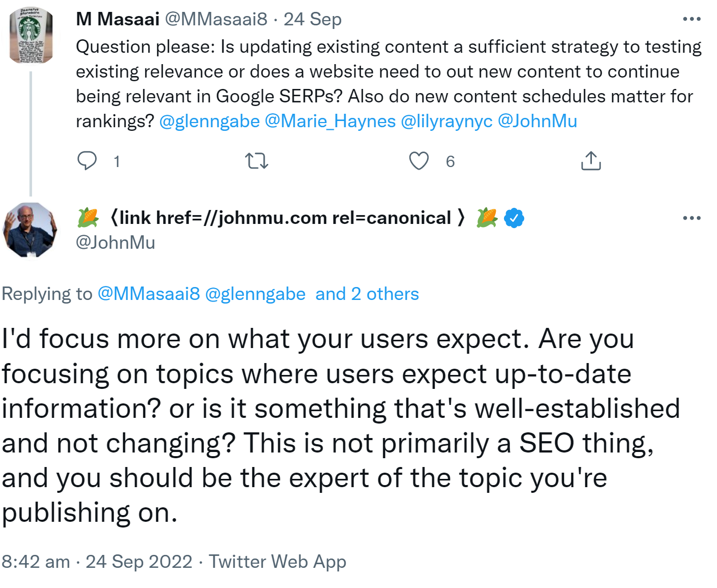This screenshot has height=588, width=717.
Task: Open the 24 Sep tweet date link
Action: point(312,19)
